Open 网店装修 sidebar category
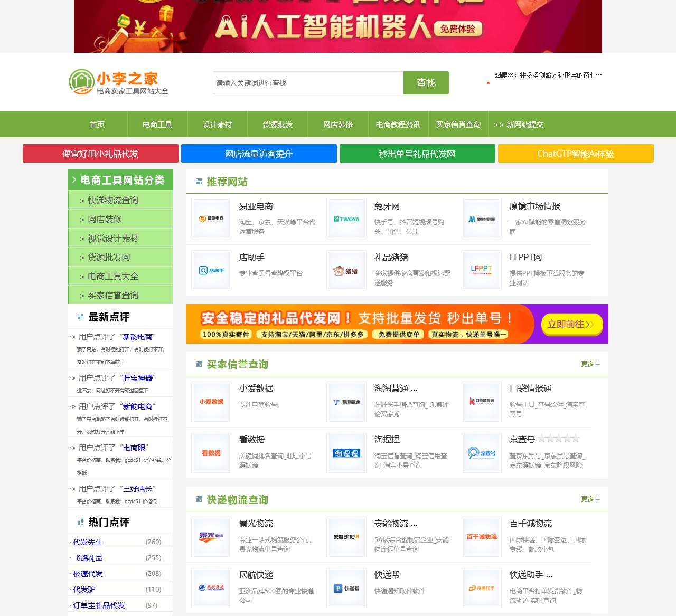This screenshot has height=616, width=676. (x=120, y=219)
